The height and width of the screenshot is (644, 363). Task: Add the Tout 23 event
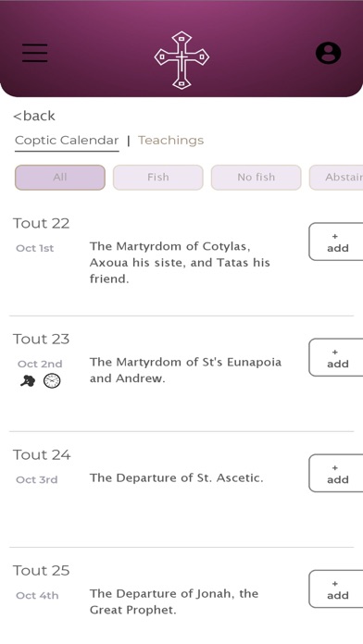pyautogui.click(x=336, y=357)
